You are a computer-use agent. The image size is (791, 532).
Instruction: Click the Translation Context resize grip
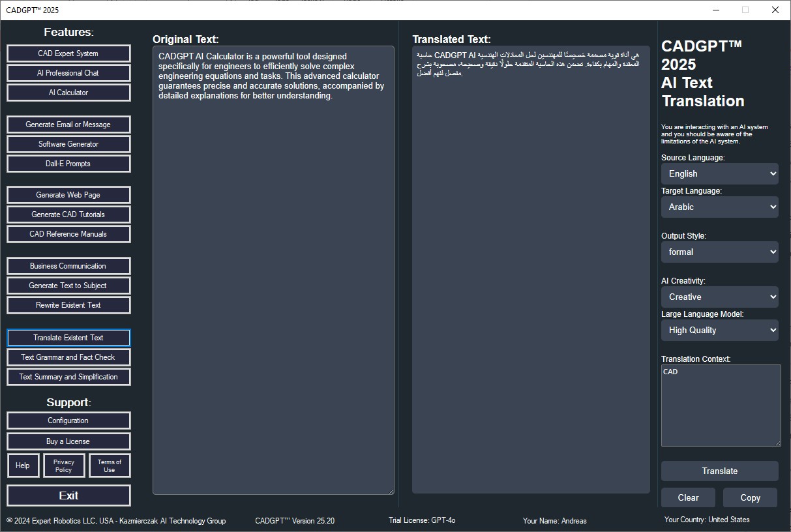click(x=777, y=443)
